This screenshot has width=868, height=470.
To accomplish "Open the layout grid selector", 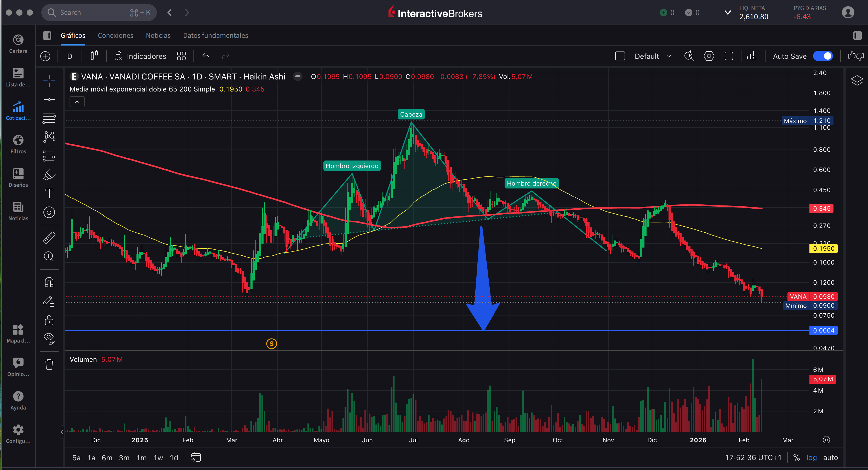I will click(181, 56).
